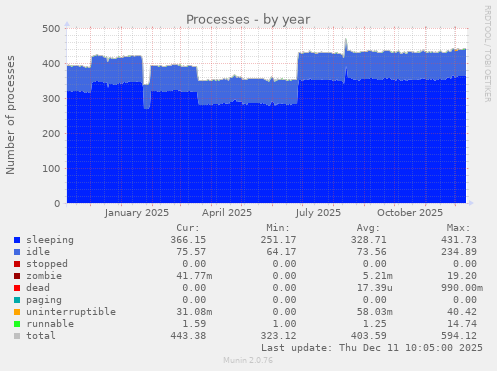Click uninterruptible maximum value 40.42
The height and width of the screenshot is (371, 497).
point(462,312)
